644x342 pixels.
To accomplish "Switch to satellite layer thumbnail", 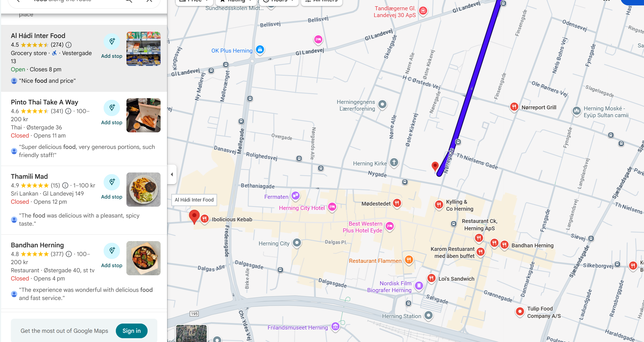I will (x=191, y=333).
